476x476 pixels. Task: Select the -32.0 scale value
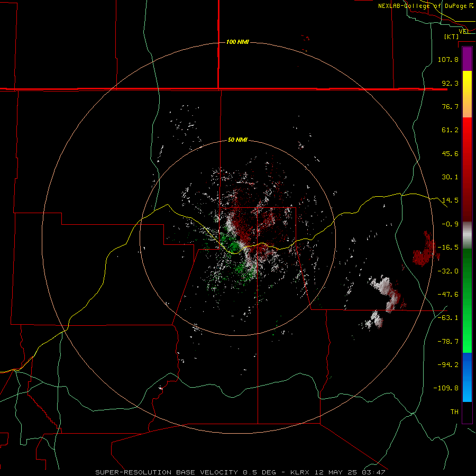[x=448, y=271]
